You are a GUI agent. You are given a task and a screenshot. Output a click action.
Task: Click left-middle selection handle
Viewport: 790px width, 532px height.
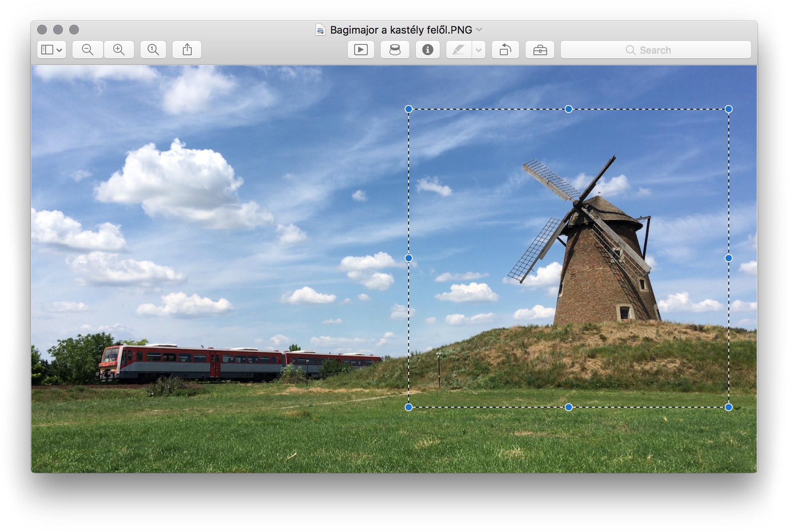coord(409,258)
